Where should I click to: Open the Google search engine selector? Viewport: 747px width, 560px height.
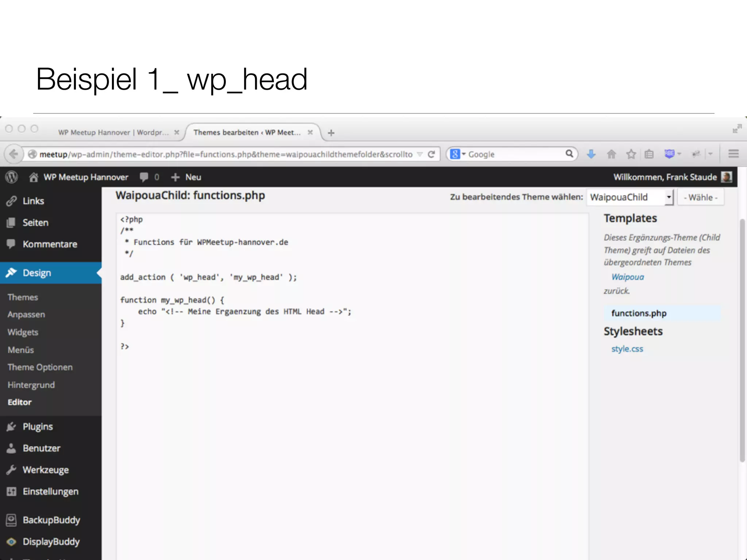458,154
